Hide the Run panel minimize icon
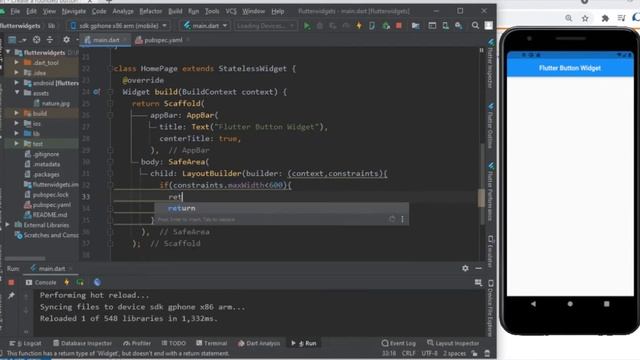This screenshot has height=360, width=640. [478, 268]
